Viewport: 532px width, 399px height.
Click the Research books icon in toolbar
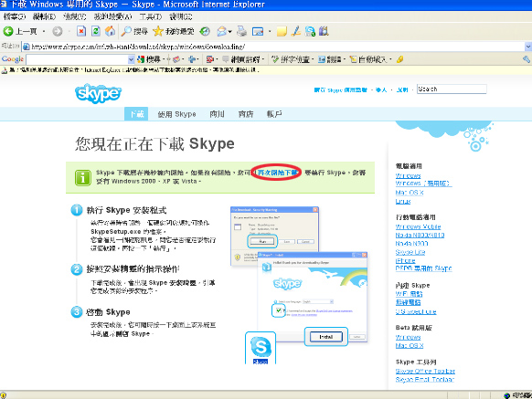(x=324, y=32)
